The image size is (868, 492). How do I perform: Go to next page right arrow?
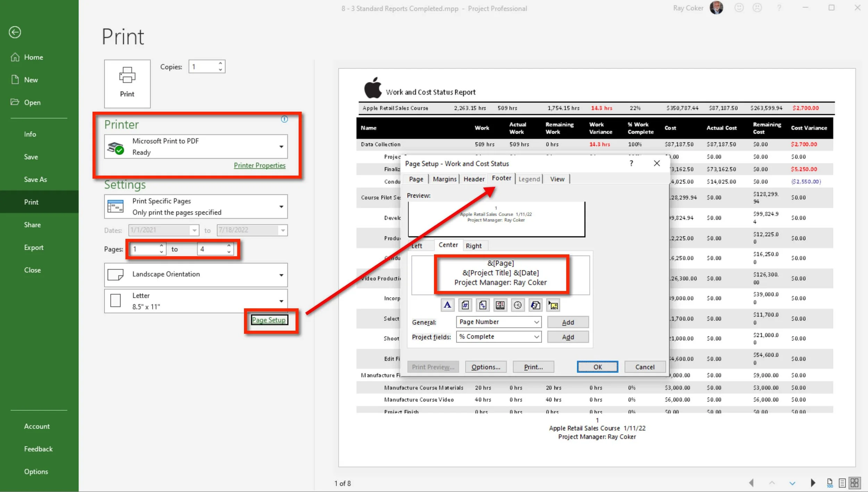tap(813, 483)
